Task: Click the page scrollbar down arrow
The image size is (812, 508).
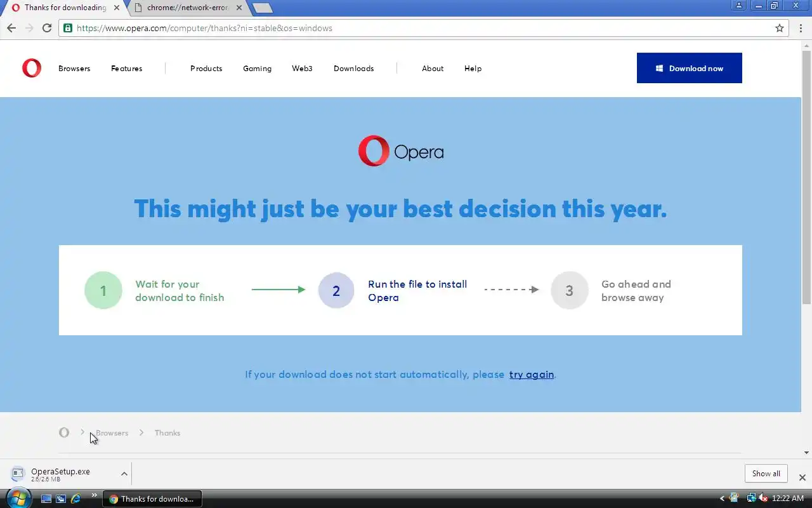Action: [806, 453]
